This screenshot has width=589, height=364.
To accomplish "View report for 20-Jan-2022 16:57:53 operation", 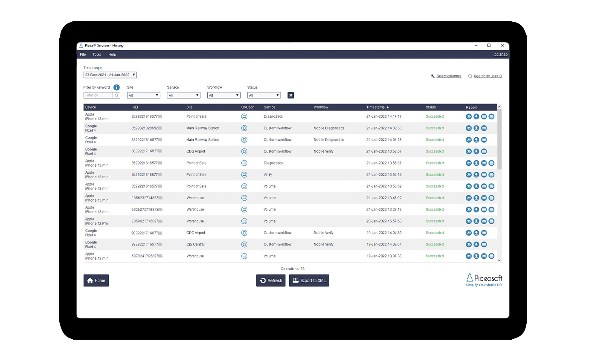I will click(x=469, y=221).
